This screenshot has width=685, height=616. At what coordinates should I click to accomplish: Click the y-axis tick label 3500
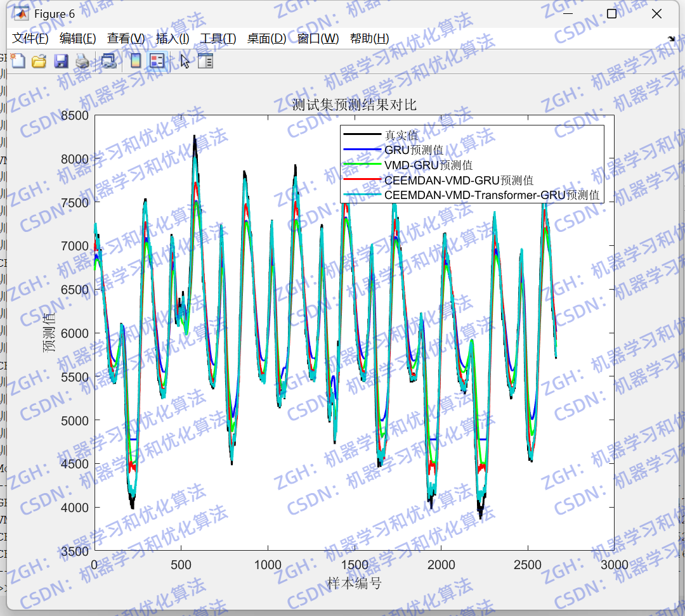pos(75,551)
